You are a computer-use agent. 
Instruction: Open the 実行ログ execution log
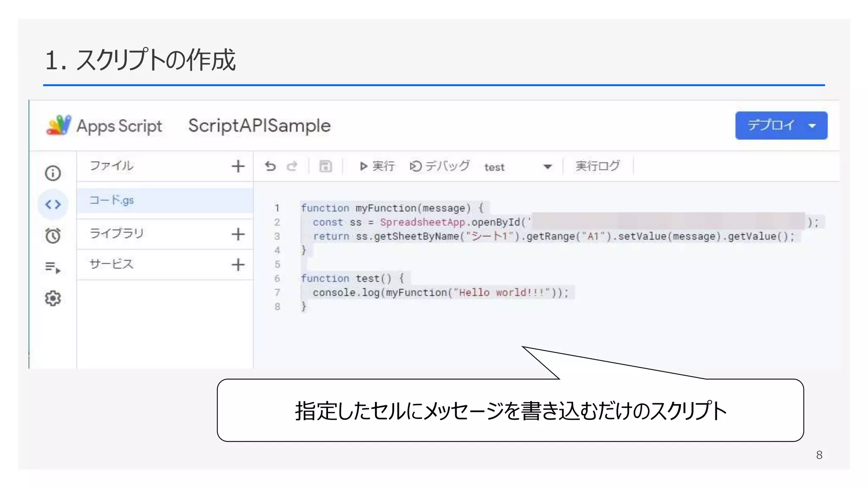click(x=598, y=166)
